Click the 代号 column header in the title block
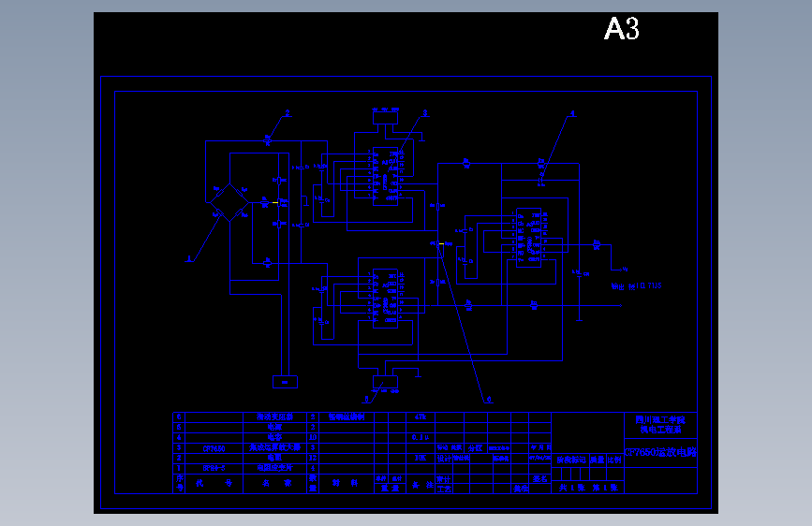Image resolution: width=812 pixels, height=526 pixels. pyautogui.click(x=214, y=483)
